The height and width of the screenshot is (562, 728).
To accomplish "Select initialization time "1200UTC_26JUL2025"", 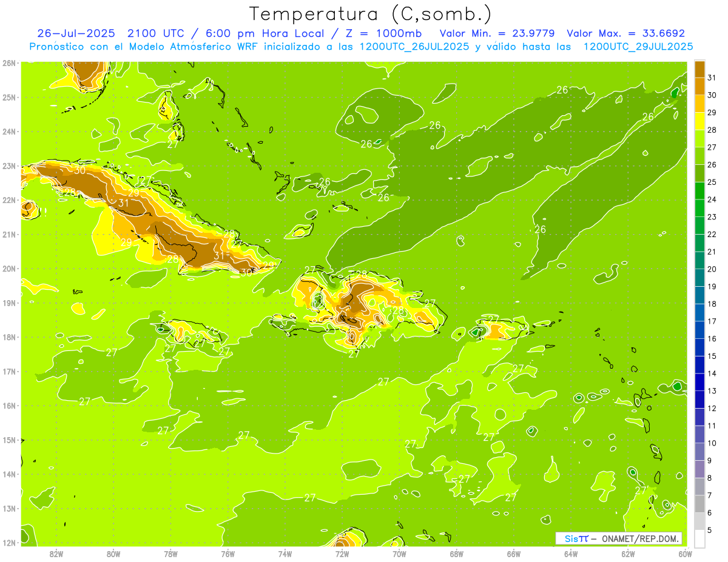I will pyautogui.click(x=413, y=46).
